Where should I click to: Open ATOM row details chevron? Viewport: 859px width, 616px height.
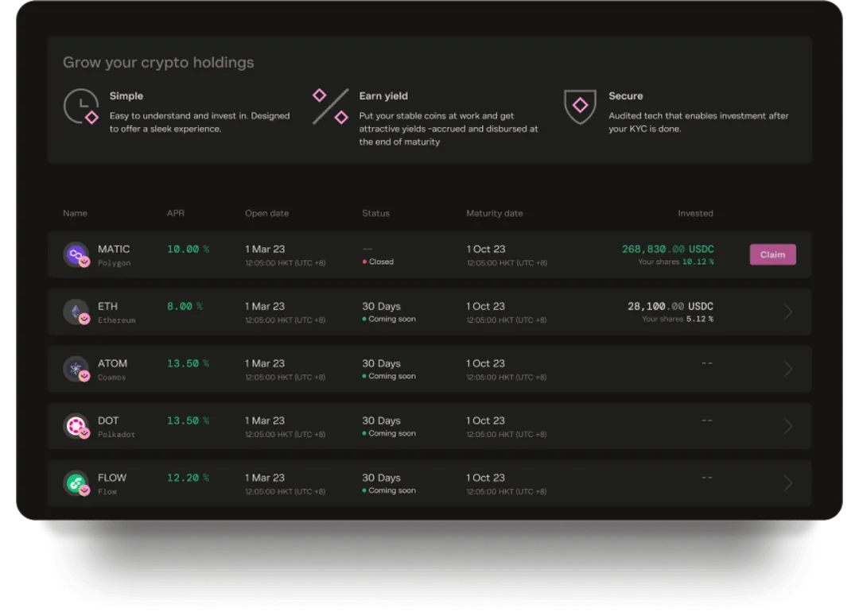pos(787,369)
